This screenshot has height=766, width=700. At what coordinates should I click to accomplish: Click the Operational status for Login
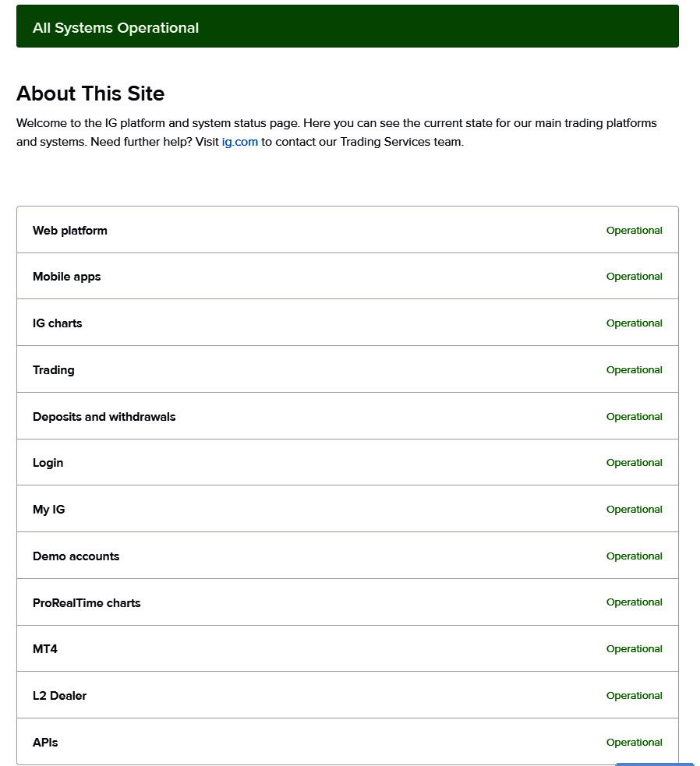[634, 463]
